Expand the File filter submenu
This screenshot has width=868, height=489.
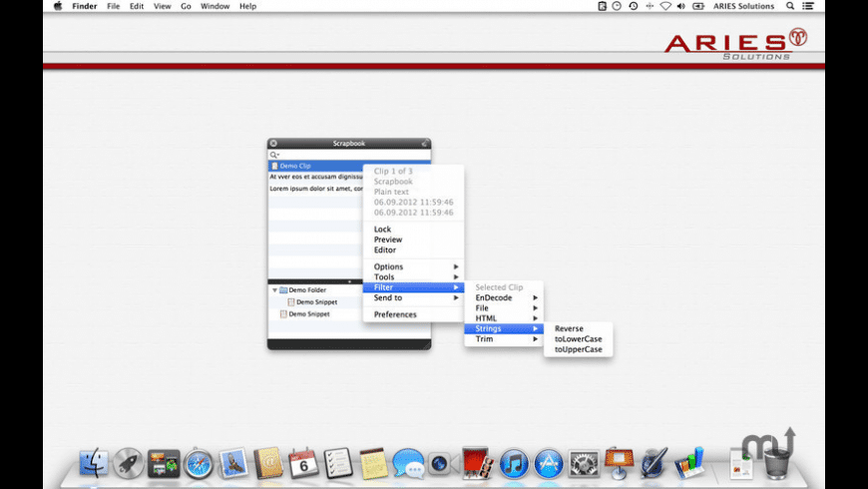click(x=504, y=308)
